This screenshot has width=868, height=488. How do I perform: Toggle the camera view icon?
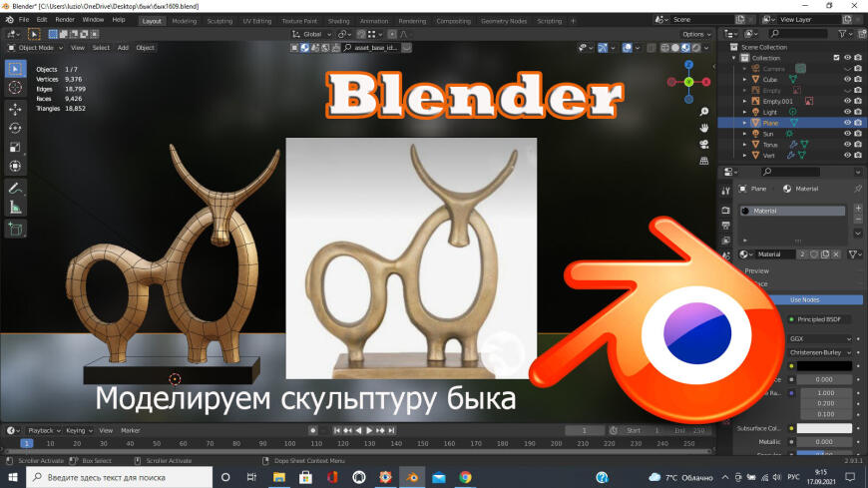pos(704,144)
